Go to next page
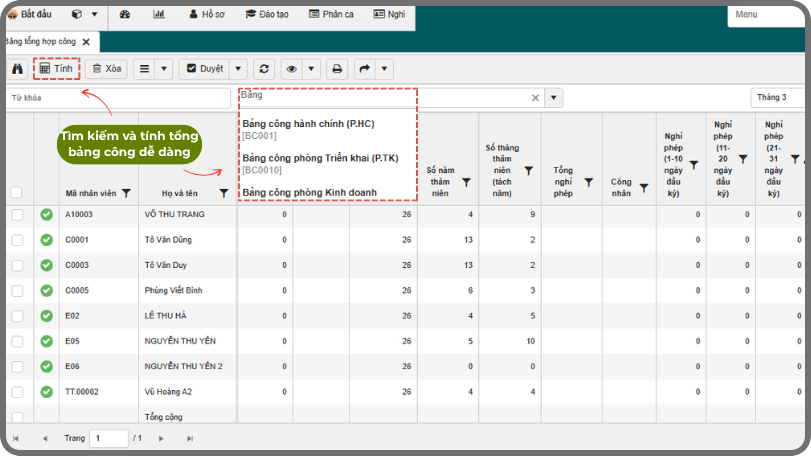The width and height of the screenshot is (811, 456). click(x=161, y=438)
